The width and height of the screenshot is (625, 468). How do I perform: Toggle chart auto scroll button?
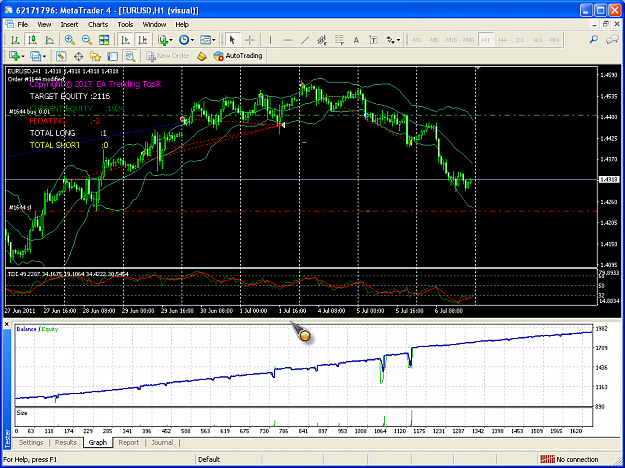[x=125, y=40]
